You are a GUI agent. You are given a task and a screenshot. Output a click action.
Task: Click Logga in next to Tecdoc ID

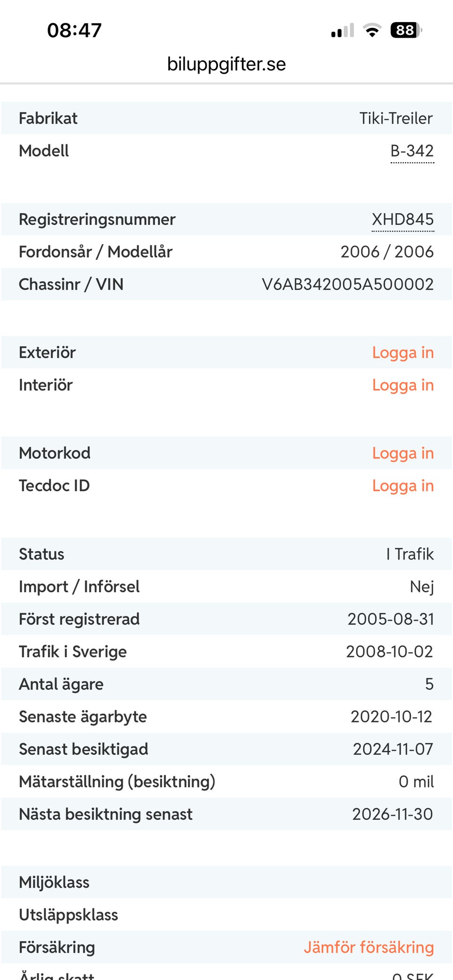pos(403,486)
